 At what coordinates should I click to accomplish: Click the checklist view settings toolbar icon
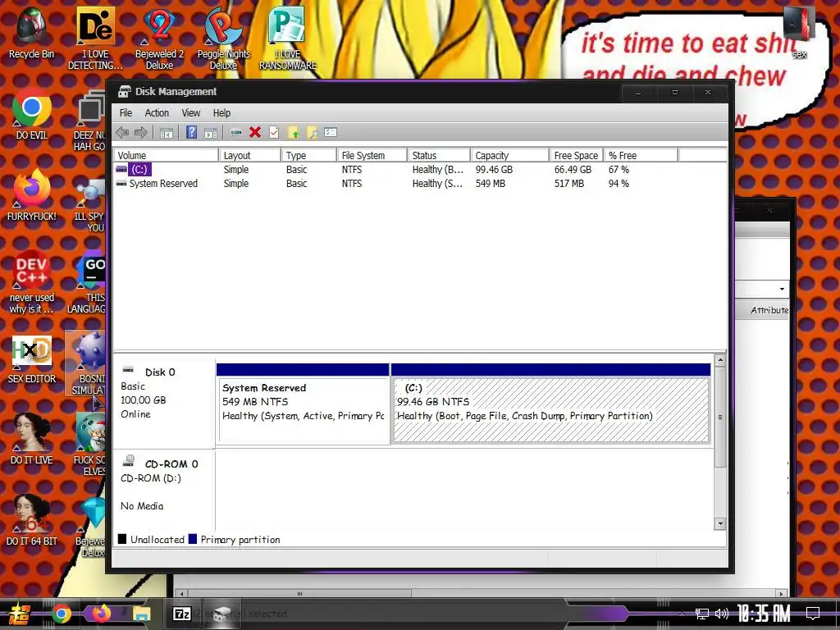[331, 132]
